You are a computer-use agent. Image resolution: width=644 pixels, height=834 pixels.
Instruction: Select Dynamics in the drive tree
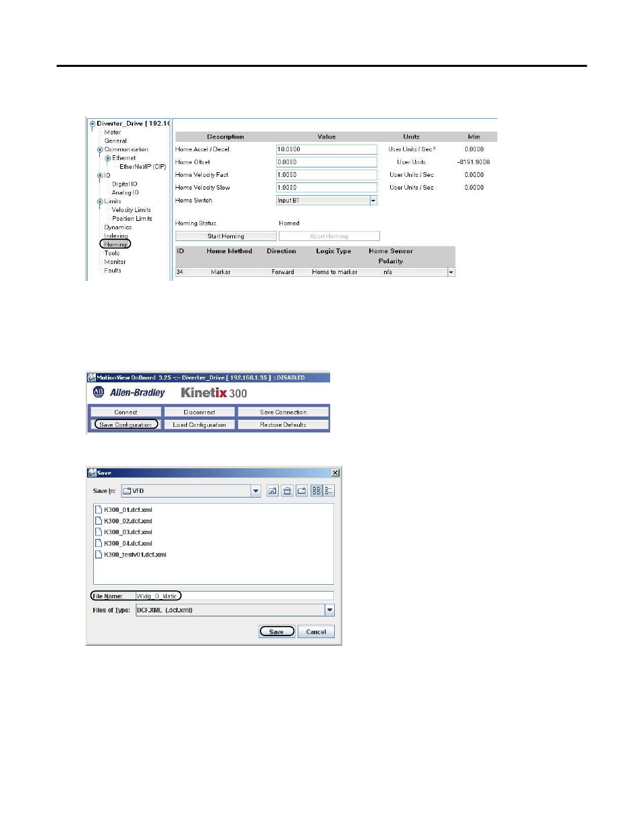tap(118, 228)
